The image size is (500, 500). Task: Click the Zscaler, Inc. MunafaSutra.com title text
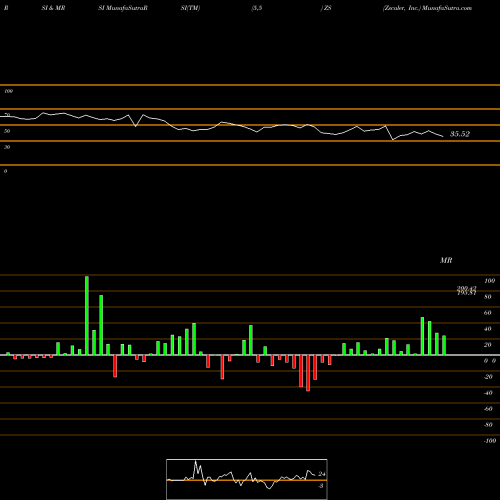point(427,8)
